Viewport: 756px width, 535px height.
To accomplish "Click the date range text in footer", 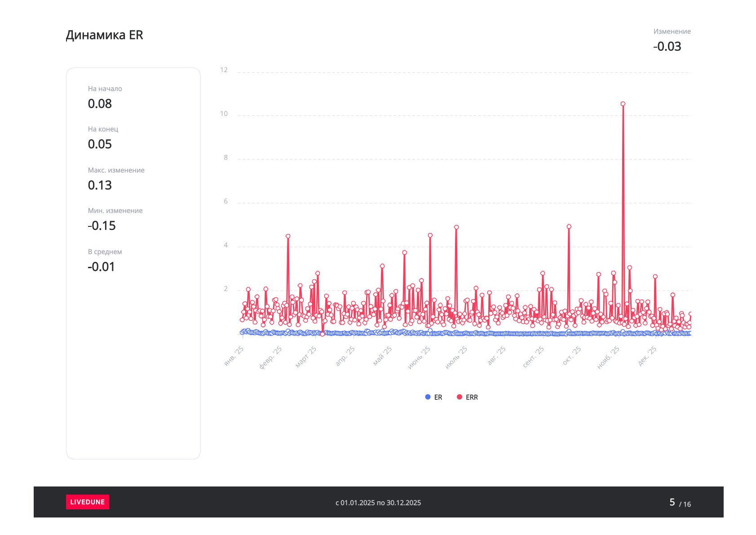I will tap(378, 503).
